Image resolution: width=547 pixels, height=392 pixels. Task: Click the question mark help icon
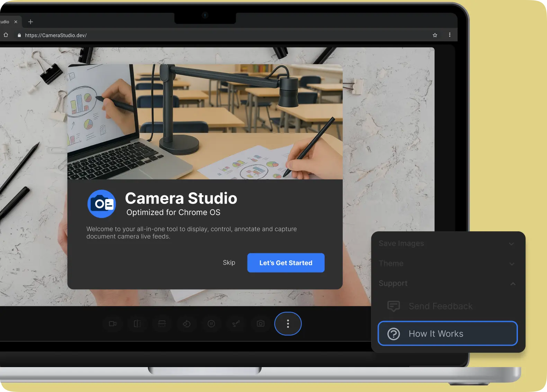click(x=394, y=334)
